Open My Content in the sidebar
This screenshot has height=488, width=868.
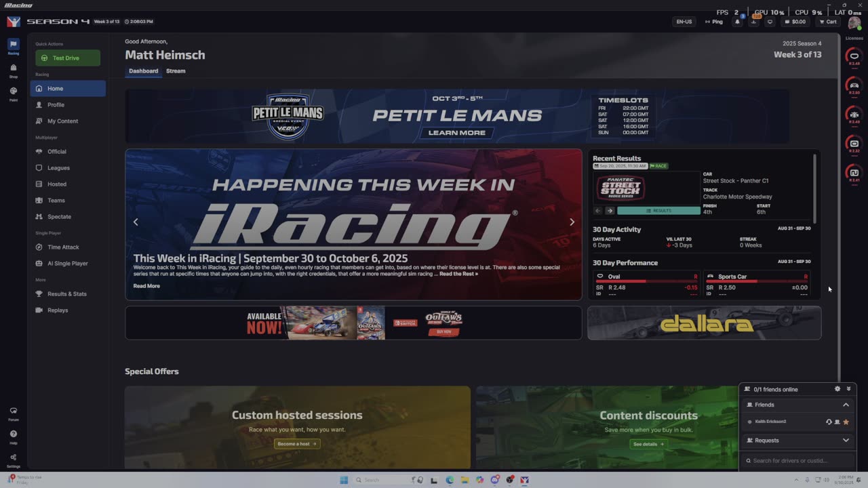point(68,121)
